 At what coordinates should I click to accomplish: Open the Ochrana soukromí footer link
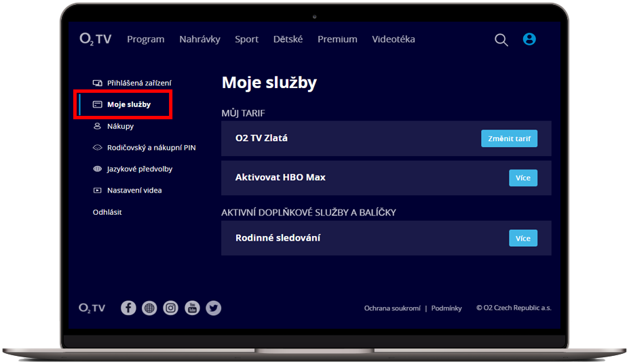click(x=392, y=308)
